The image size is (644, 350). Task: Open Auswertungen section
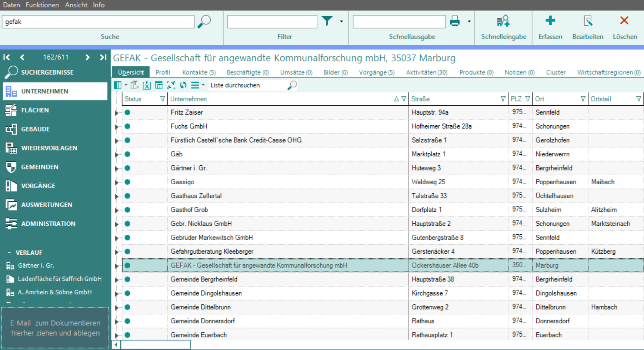tap(55, 205)
